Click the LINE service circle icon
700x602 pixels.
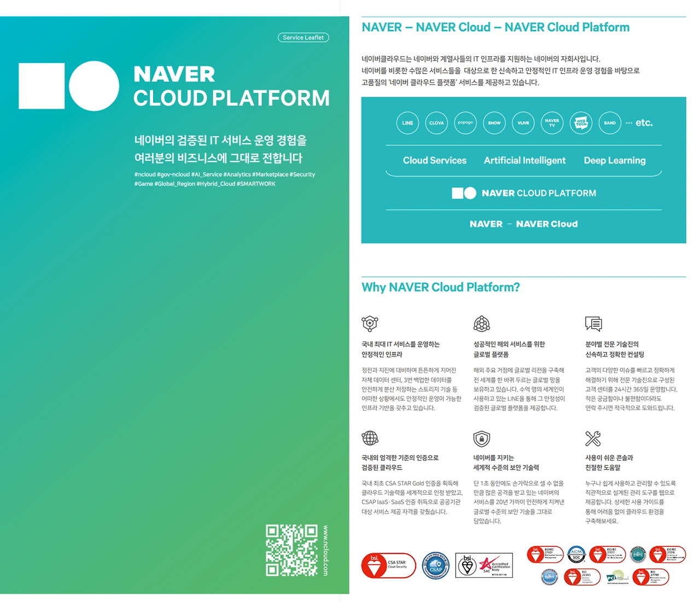pos(407,123)
